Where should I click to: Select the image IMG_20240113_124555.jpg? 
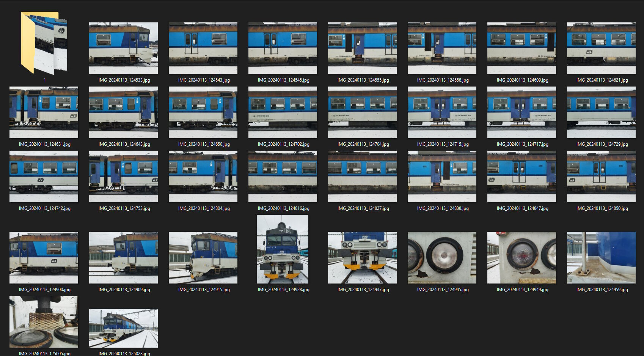(x=362, y=48)
